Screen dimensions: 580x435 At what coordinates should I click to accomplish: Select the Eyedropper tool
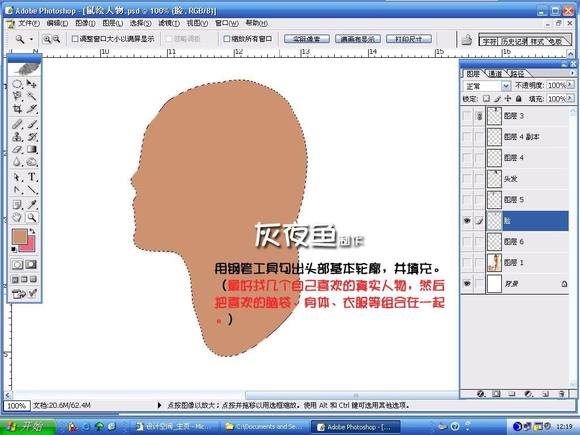click(32, 205)
